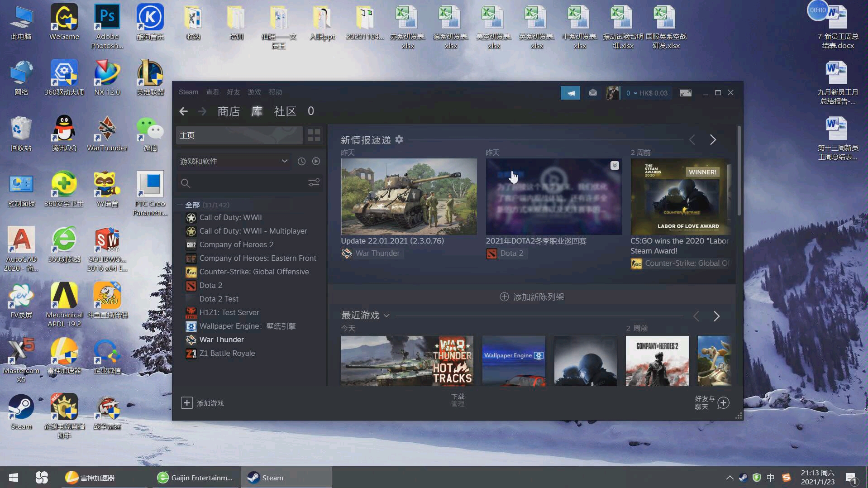Open Tencent QQ desktop icon

[64, 134]
